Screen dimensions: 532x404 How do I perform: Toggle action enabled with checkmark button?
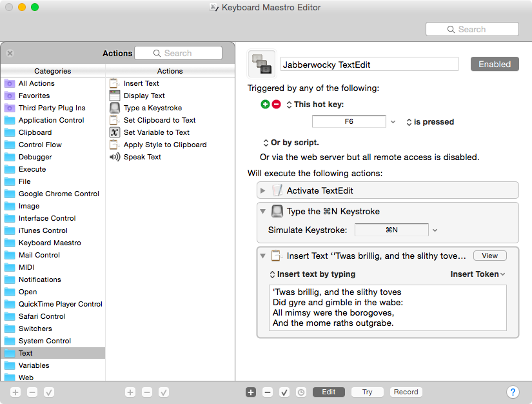(x=284, y=392)
